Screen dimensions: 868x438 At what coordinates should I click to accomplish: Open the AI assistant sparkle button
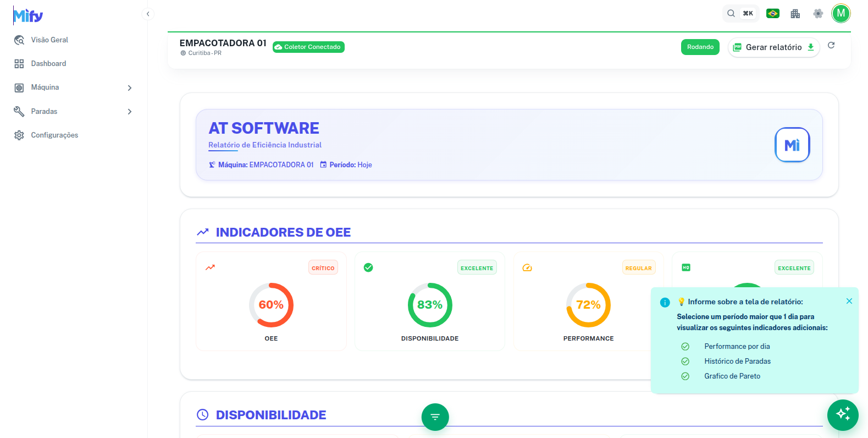point(843,414)
